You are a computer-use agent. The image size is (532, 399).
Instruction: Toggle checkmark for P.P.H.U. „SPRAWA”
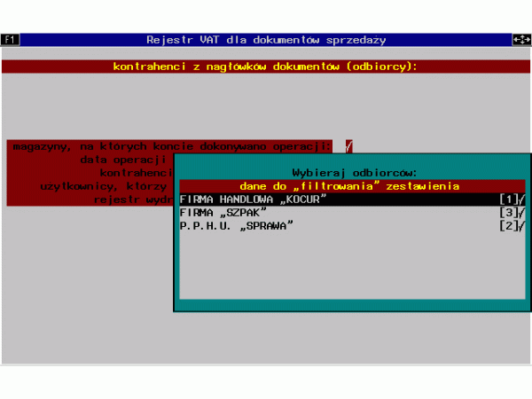click(x=522, y=226)
